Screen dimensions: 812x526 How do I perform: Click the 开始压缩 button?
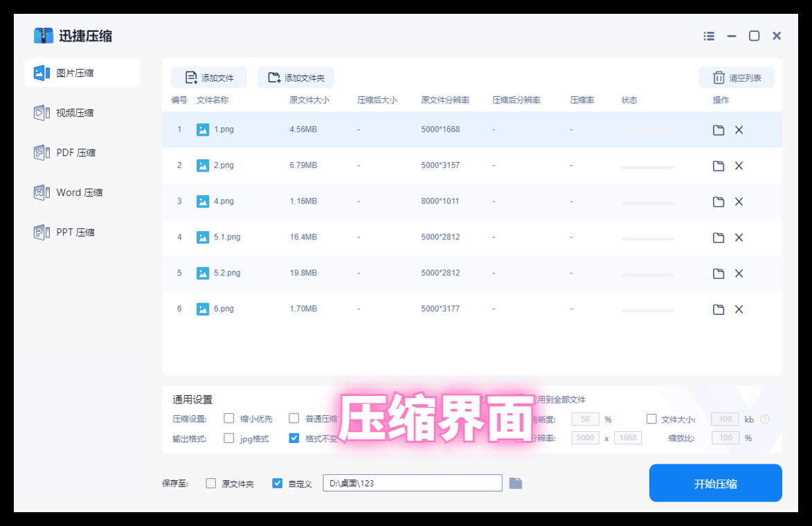point(715,482)
